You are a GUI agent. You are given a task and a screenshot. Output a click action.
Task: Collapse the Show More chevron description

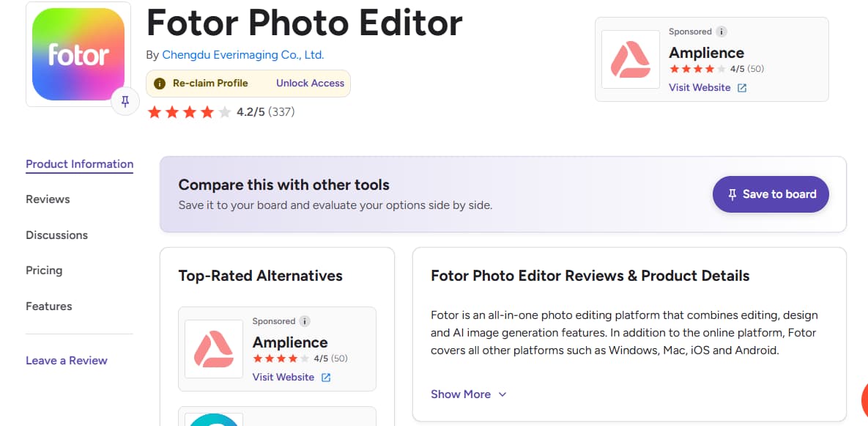pyautogui.click(x=502, y=394)
